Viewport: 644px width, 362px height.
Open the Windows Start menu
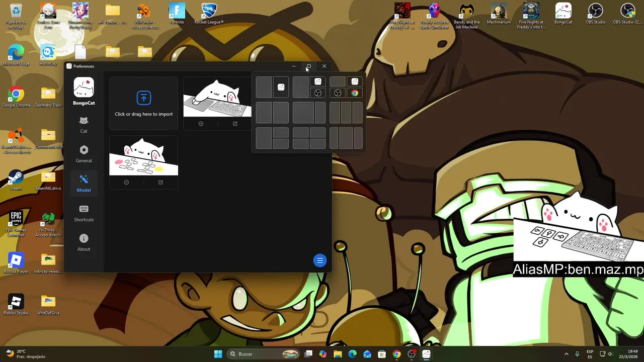[218, 354]
